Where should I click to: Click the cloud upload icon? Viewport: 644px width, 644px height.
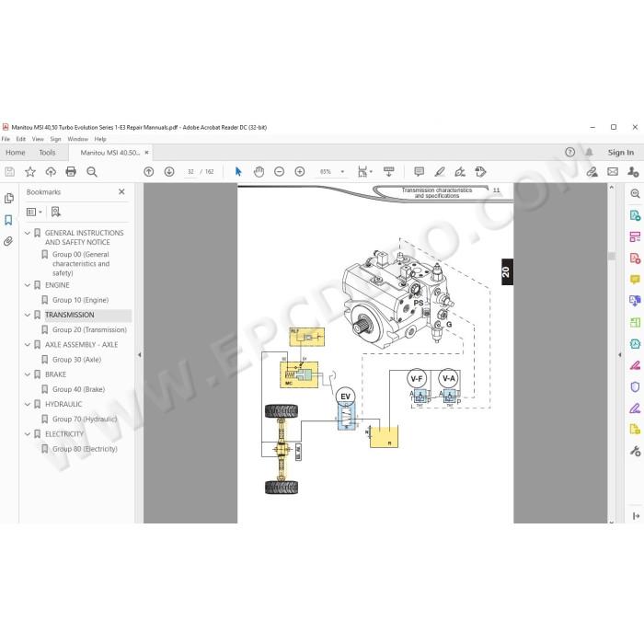(x=51, y=172)
